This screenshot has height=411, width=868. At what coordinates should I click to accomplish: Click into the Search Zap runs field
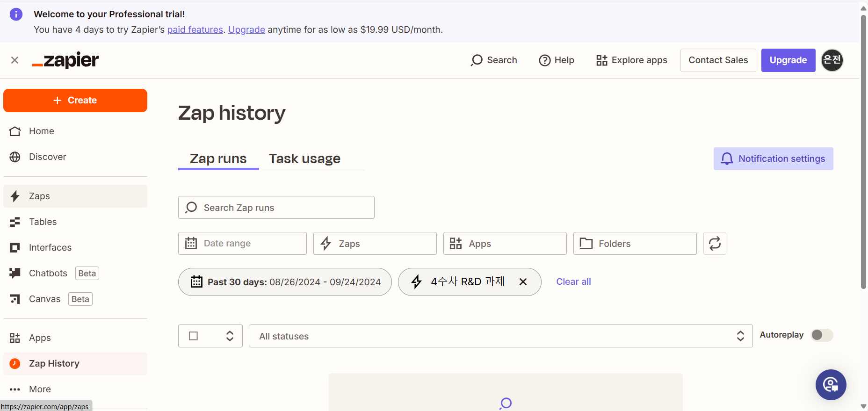[x=276, y=208]
